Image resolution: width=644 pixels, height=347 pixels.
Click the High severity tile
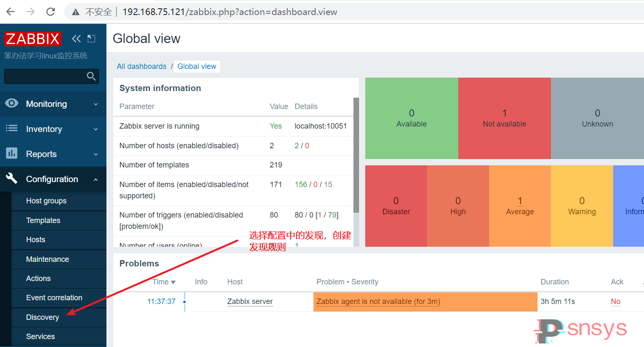(458, 206)
